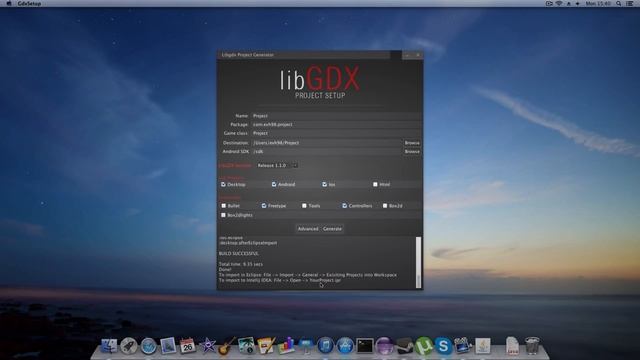Click the Generate button
The height and width of the screenshot is (360, 640).
click(x=332, y=229)
